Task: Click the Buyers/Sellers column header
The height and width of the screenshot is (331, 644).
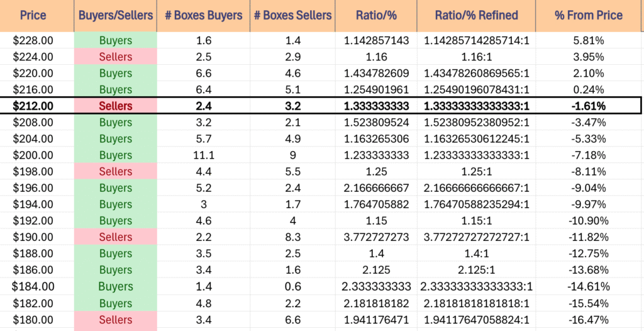Action: pos(116,16)
